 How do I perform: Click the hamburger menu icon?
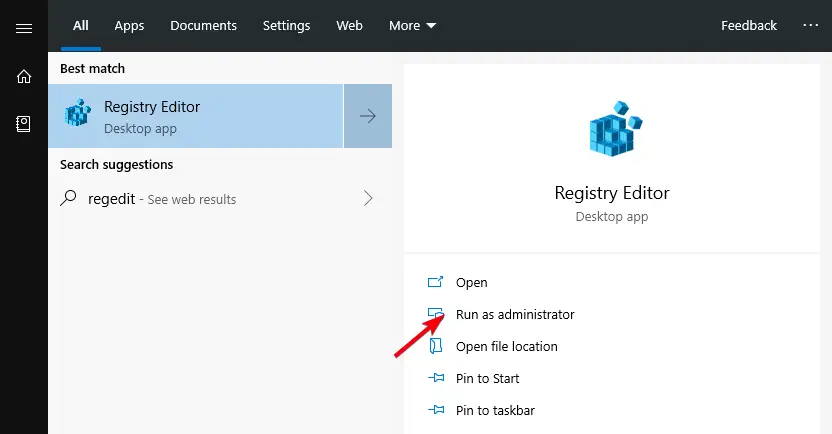point(24,28)
